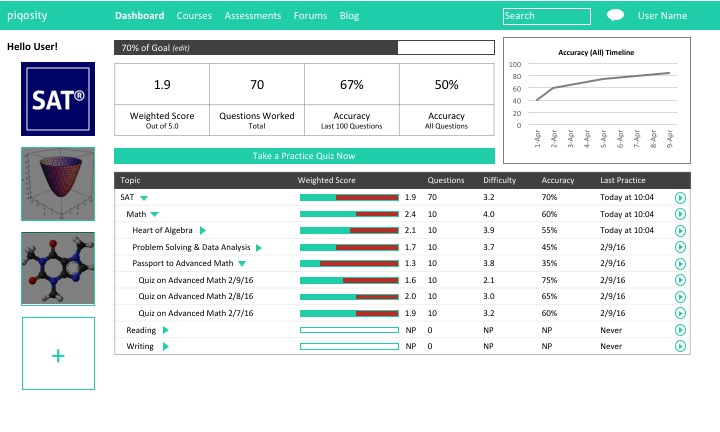This screenshot has width=720, height=432.
Task: Expand the Heart of Algebra topic
Action: pos(203,231)
